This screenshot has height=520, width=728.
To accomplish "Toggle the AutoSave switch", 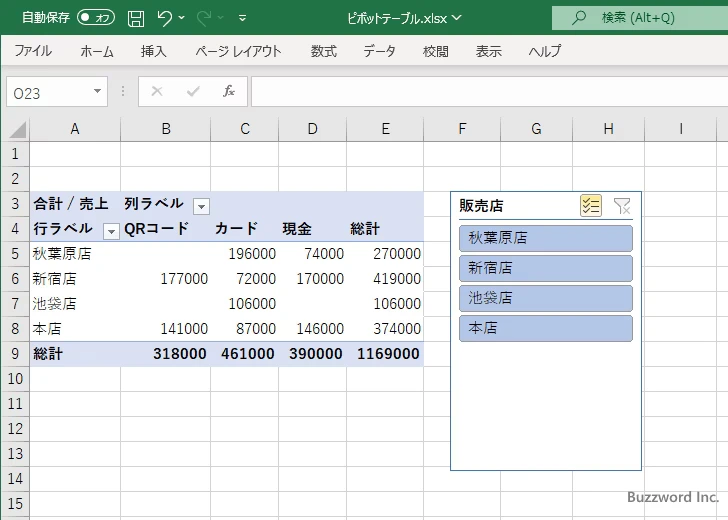I will tap(96, 18).
